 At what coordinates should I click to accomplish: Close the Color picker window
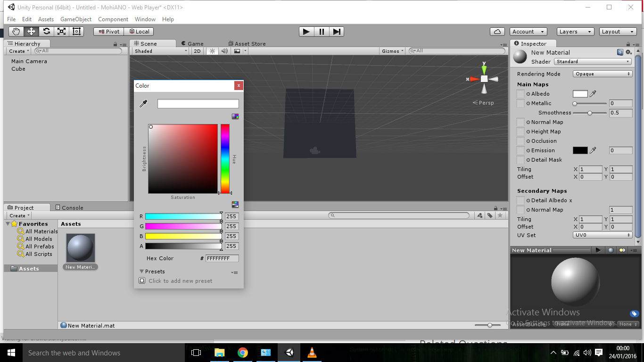(x=239, y=86)
